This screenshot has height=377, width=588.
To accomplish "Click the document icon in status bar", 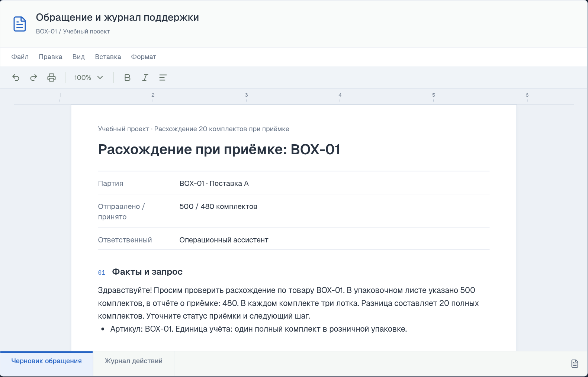I will 575,364.
